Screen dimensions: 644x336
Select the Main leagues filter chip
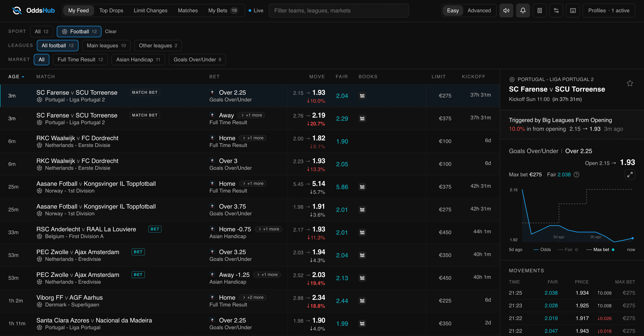106,46
